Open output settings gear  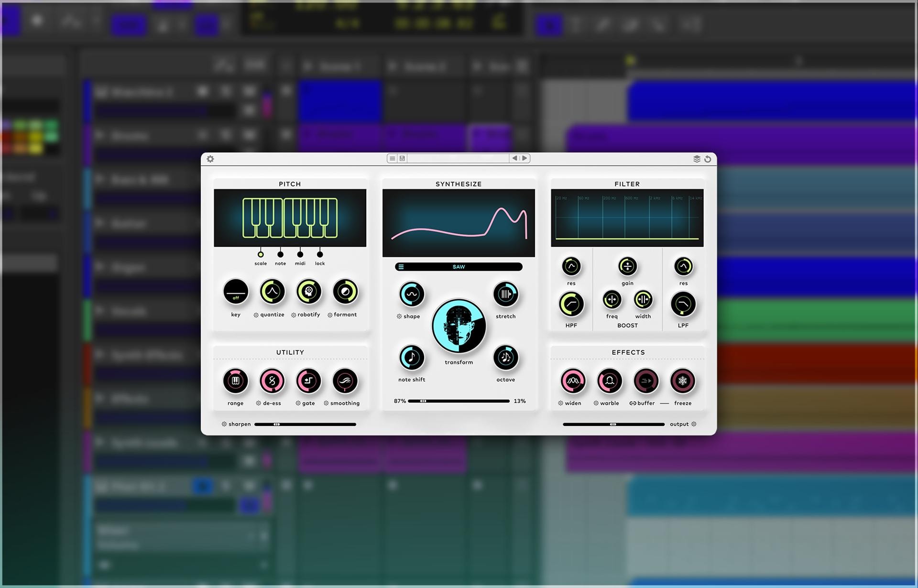694,424
